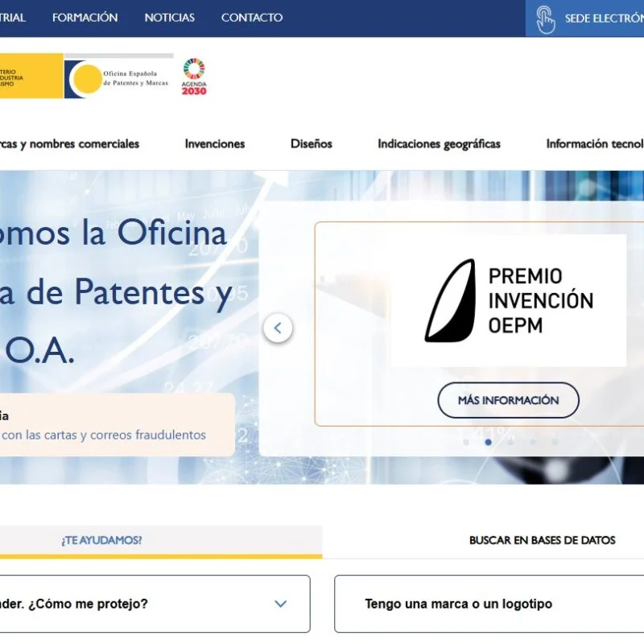Click the Premio Invención OEPM banner image

[x=509, y=300]
